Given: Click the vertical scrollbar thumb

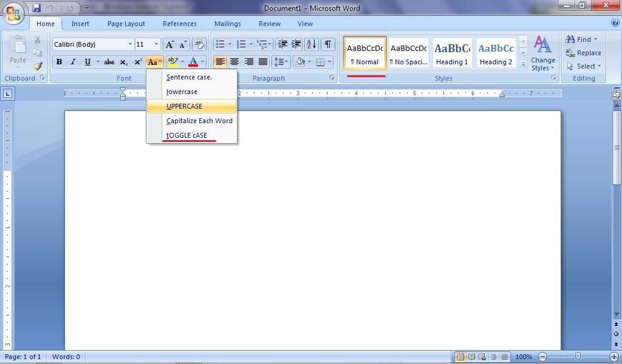Looking at the screenshot, I should tap(617, 148).
